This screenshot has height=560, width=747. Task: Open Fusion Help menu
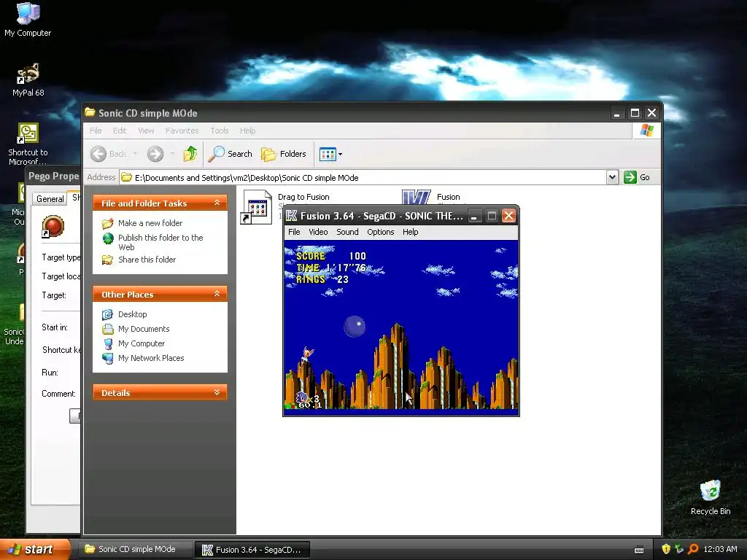pos(410,232)
